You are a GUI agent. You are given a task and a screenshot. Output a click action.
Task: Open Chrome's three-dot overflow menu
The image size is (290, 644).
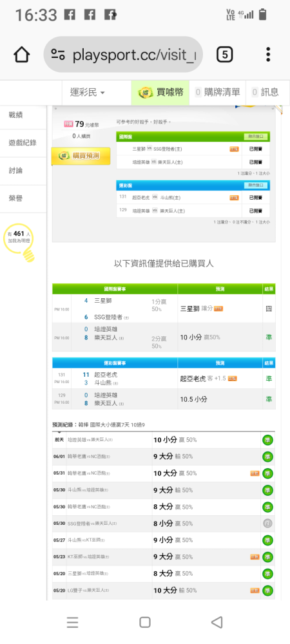[x=268, y=55]
